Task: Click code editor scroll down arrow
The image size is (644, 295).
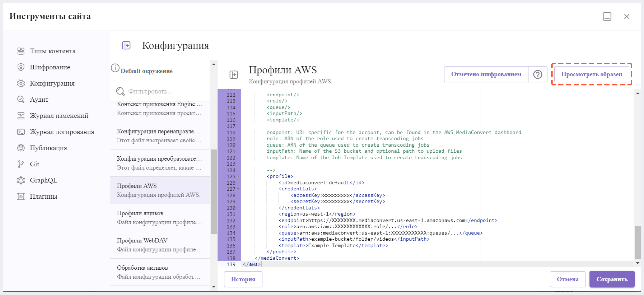Action: [x=638, y=263]
